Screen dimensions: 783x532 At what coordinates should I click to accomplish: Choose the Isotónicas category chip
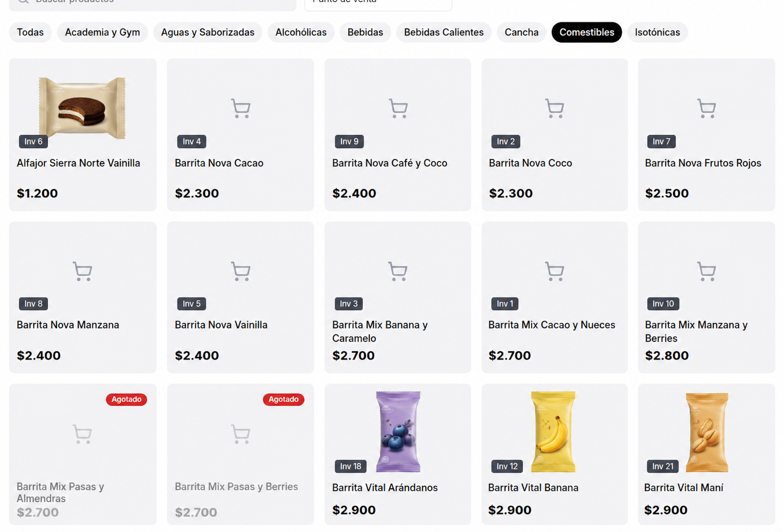657,32
